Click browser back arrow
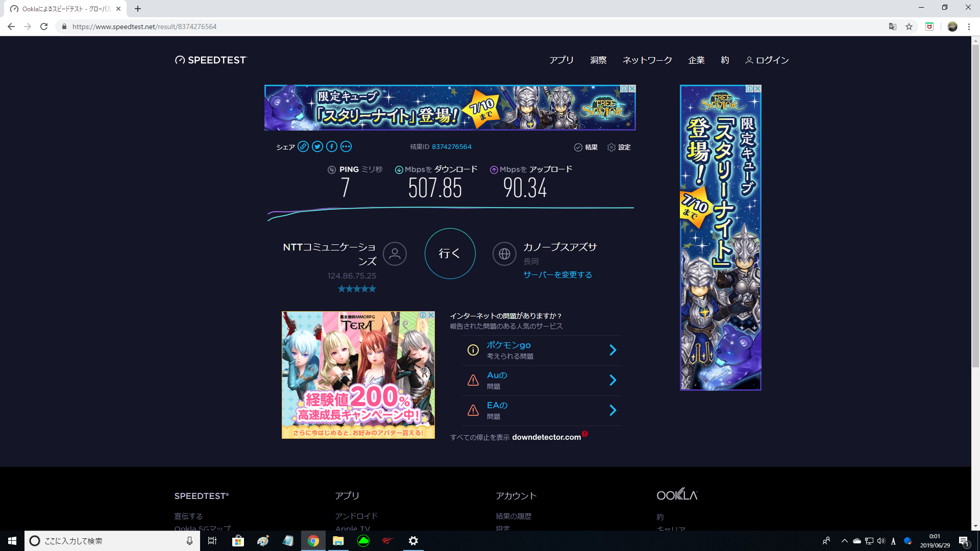980x551 pixels. pyautogui.click(x=11, y=27)
